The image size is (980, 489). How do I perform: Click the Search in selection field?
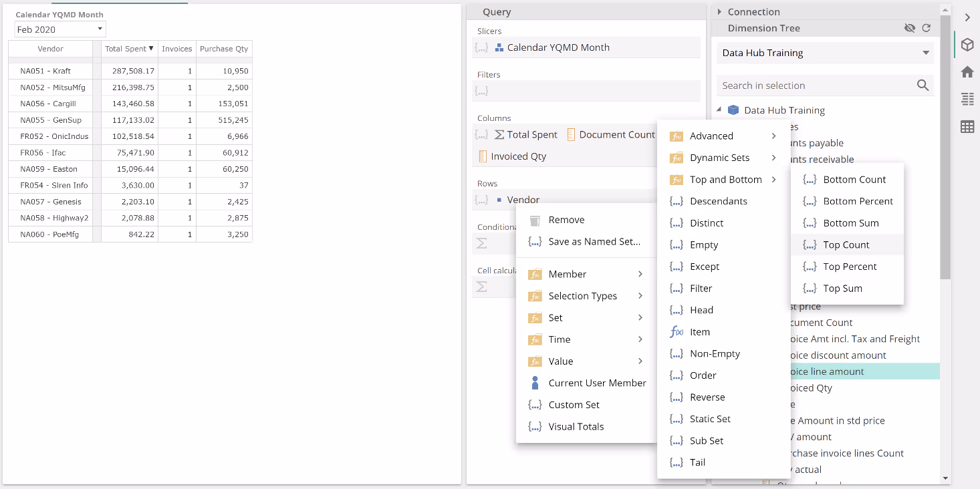(816, 86)
